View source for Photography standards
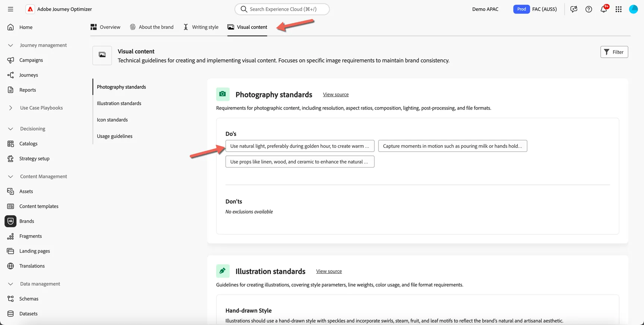The image size is (644, 325). coord(336,94)
